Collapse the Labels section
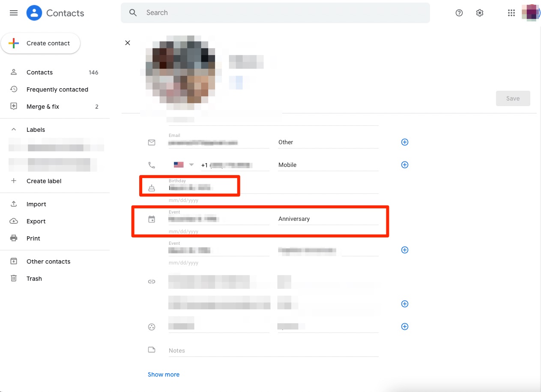Image resolution: width=541 pixels, height=392 pixels. coord(13,129)
